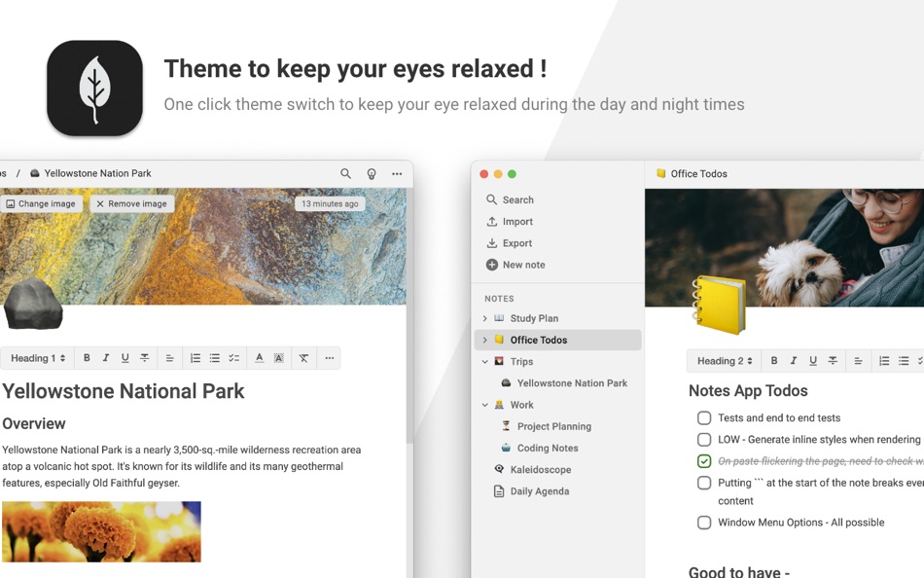Open Yellowstone Nation Park in sidebar
This screenshot has width=924, height=578.
(x=572, y=383)
